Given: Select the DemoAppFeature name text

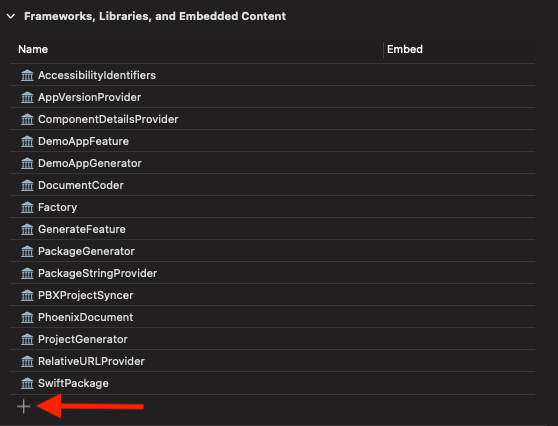Looking at the screenshot, I should pyautogui.click(x=83, y=142).
